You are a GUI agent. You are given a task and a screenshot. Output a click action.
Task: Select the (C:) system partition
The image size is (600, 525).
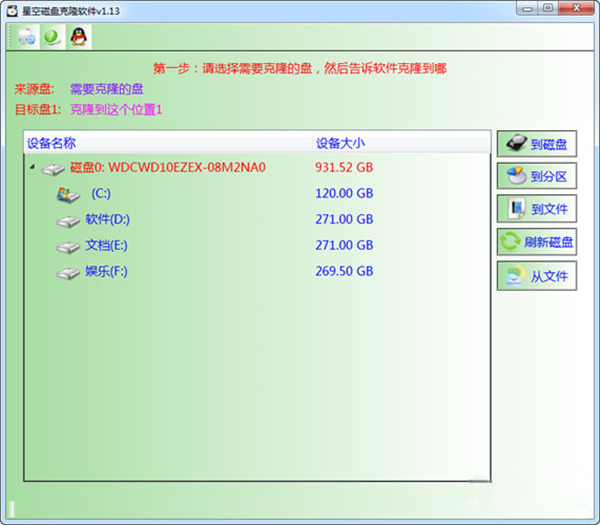coord(100,193)
